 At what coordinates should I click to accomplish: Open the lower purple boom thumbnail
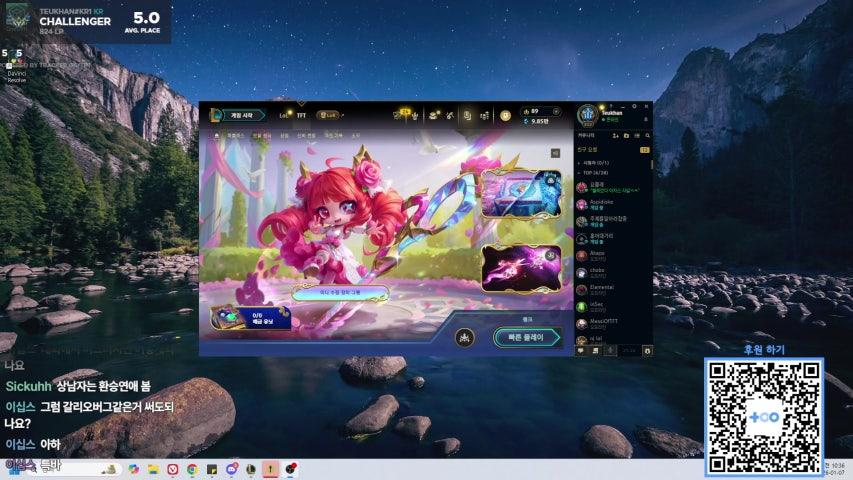521,269
